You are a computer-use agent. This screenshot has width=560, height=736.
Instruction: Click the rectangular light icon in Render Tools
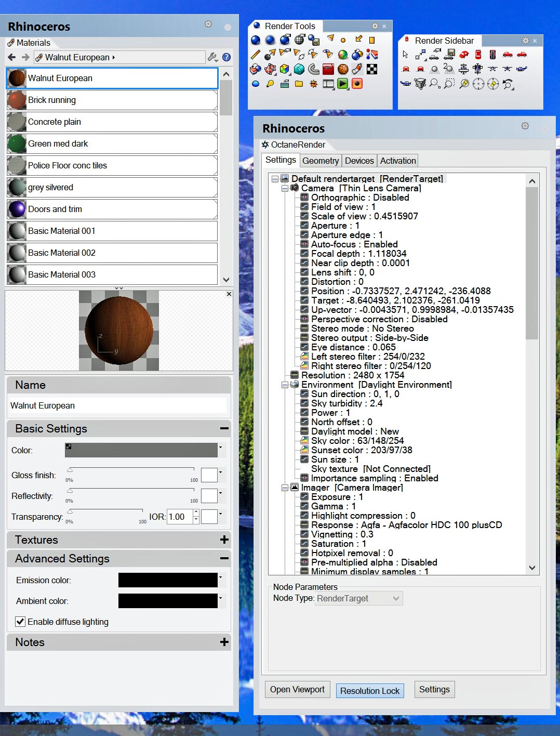(372, 40)
